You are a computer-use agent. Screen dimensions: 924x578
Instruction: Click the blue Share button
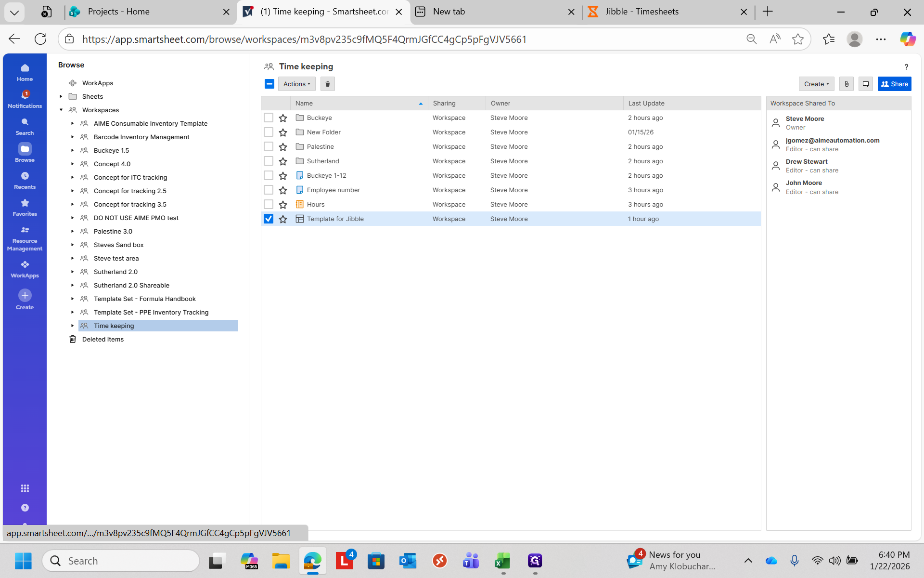coord(894,84)
